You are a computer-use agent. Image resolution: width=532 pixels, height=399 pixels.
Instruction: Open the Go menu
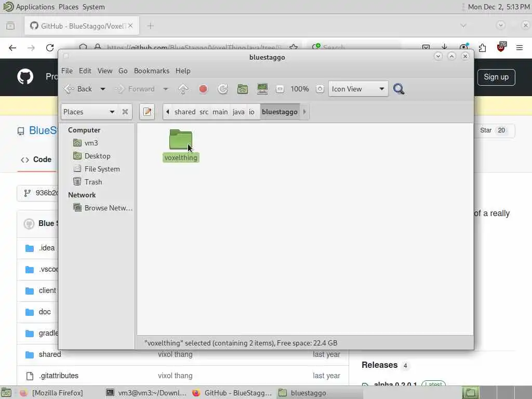[123, 71]
